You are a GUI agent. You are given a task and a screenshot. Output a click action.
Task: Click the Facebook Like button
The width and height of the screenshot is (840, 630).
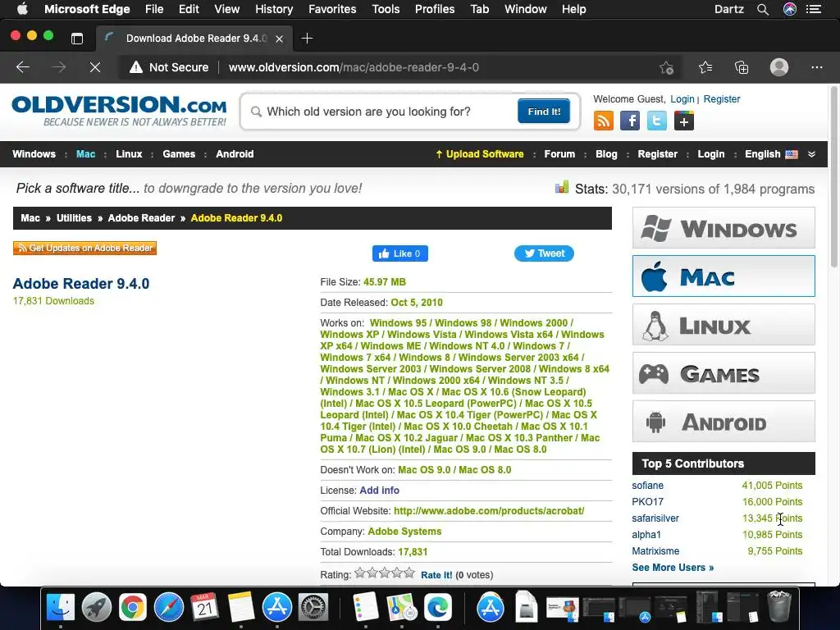pos(399,253)
